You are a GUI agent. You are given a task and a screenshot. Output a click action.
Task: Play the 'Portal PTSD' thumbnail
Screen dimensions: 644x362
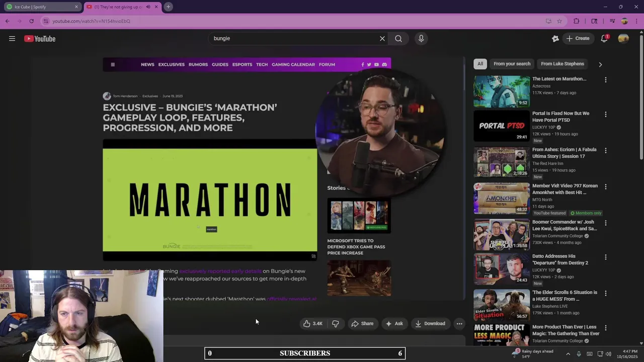[x=502, y=126]
